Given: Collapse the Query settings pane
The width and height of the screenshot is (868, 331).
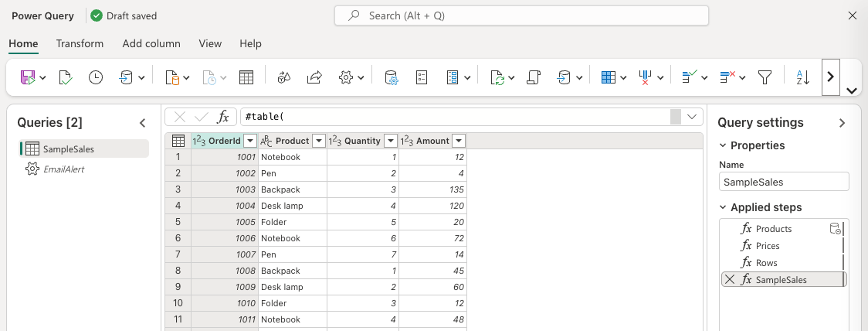Looking at the screenshot, I should (x=842, y=123).
